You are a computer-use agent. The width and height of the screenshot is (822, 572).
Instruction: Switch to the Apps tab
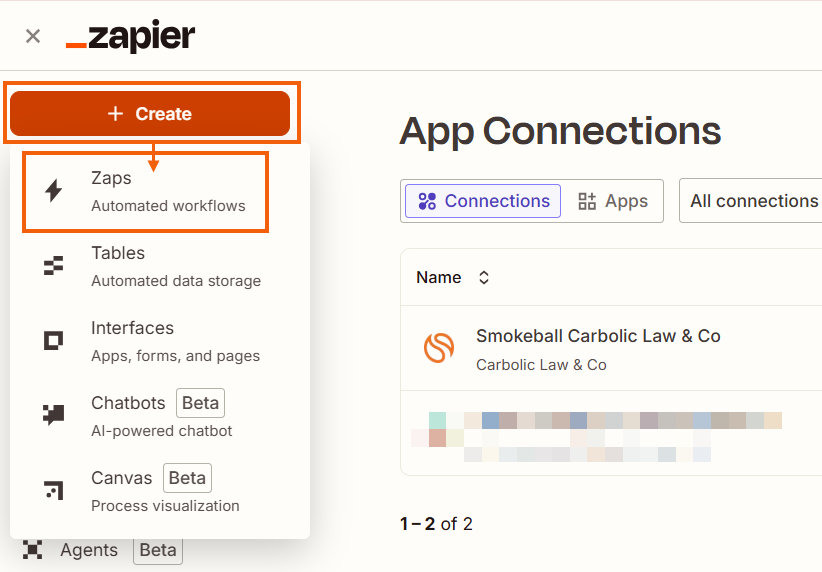[x=612, y=201]
